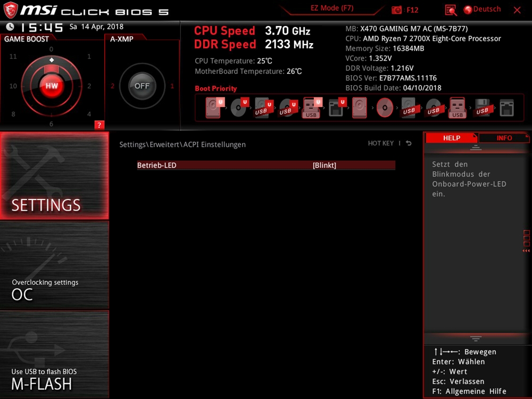This screenshot has height=399, width=532.
Task: Open the OC overclocking settings section
Action: pyautogui.click(x=54, y=265)
